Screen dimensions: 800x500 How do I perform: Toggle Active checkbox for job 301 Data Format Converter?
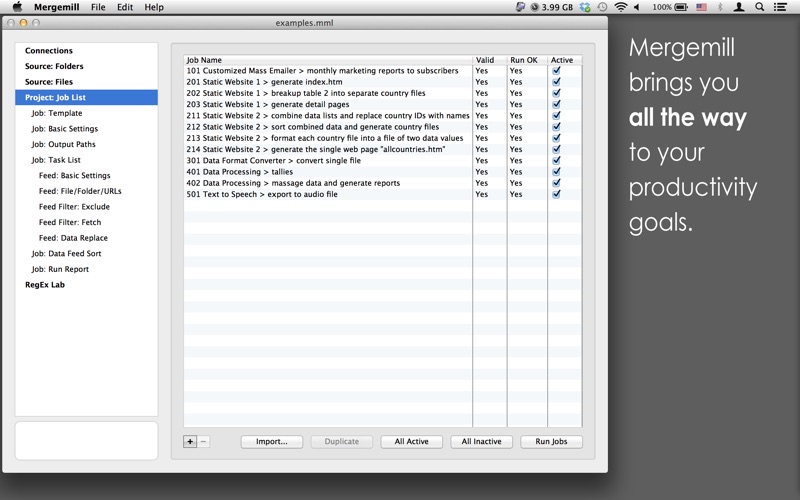point(556,160)
